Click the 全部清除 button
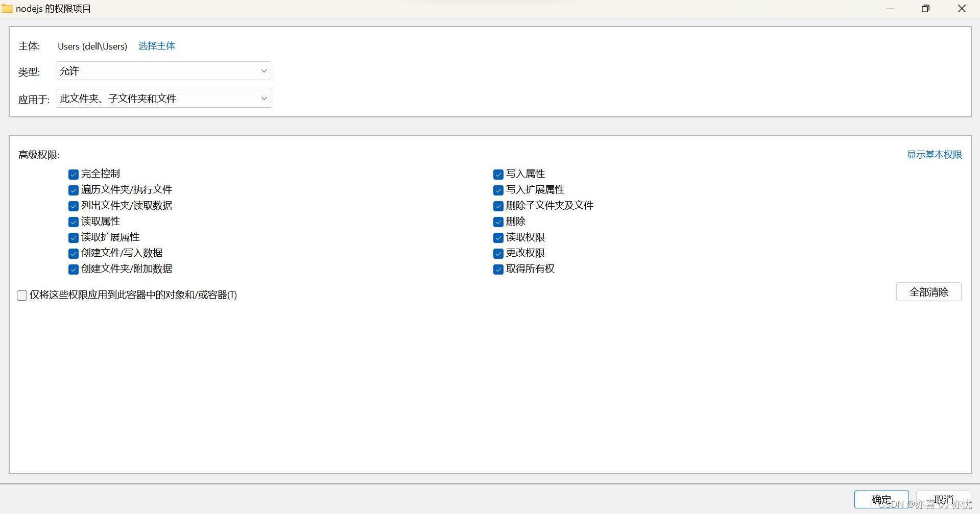 pos(928,292)
